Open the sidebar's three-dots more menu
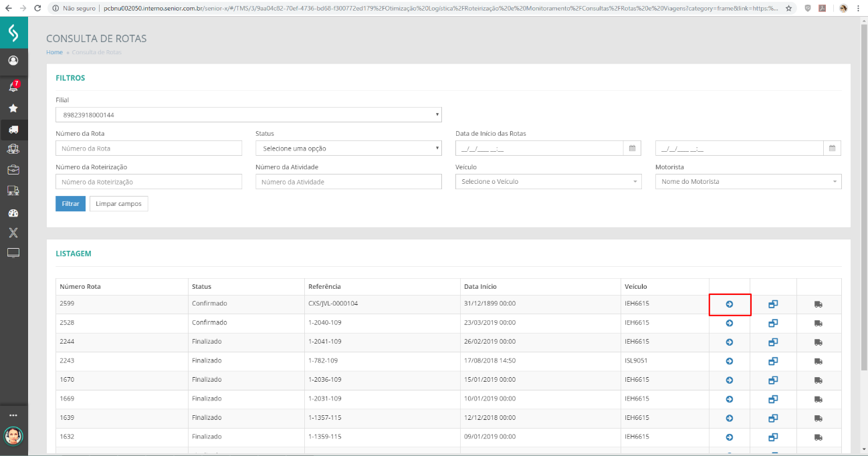This screenshot has width=868, height=456. [13, 415]
